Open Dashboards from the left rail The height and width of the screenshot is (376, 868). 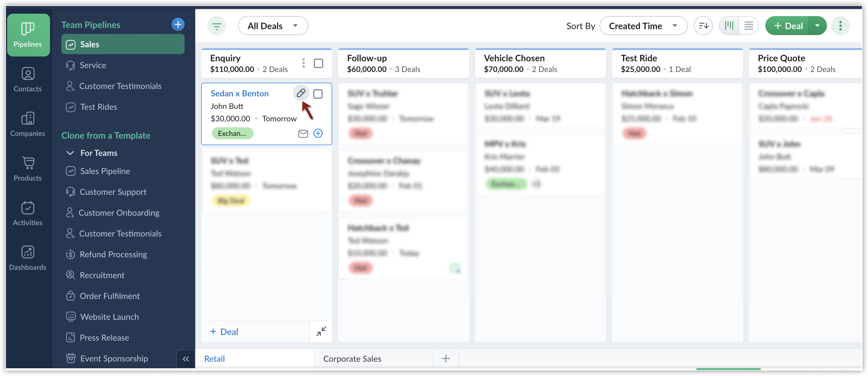tap(28, 258)
